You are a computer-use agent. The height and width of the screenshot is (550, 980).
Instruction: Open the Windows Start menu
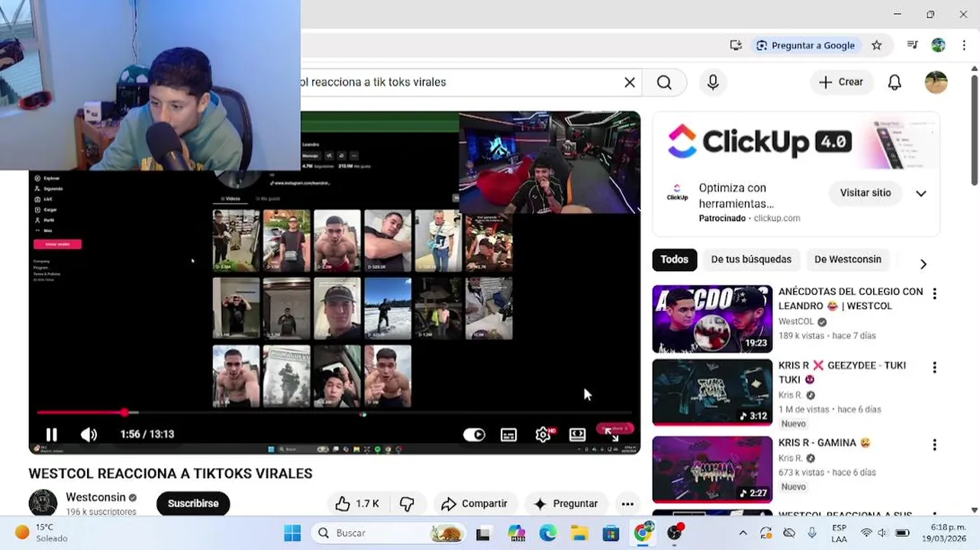point(292,533)
